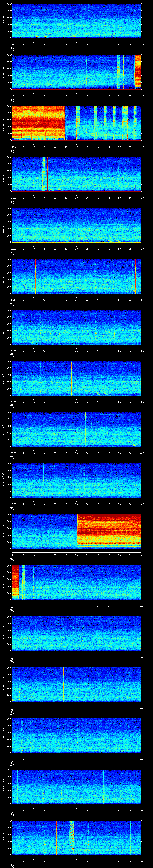
Task: Click the "3:00" end time label
Action: click(x=141, y=96)
